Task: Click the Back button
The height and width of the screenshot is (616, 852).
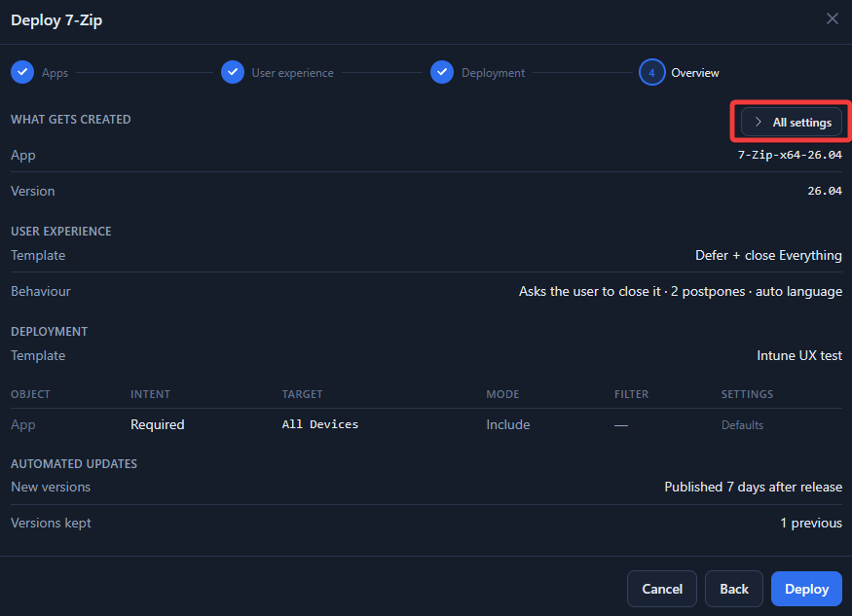Action: 733,589
